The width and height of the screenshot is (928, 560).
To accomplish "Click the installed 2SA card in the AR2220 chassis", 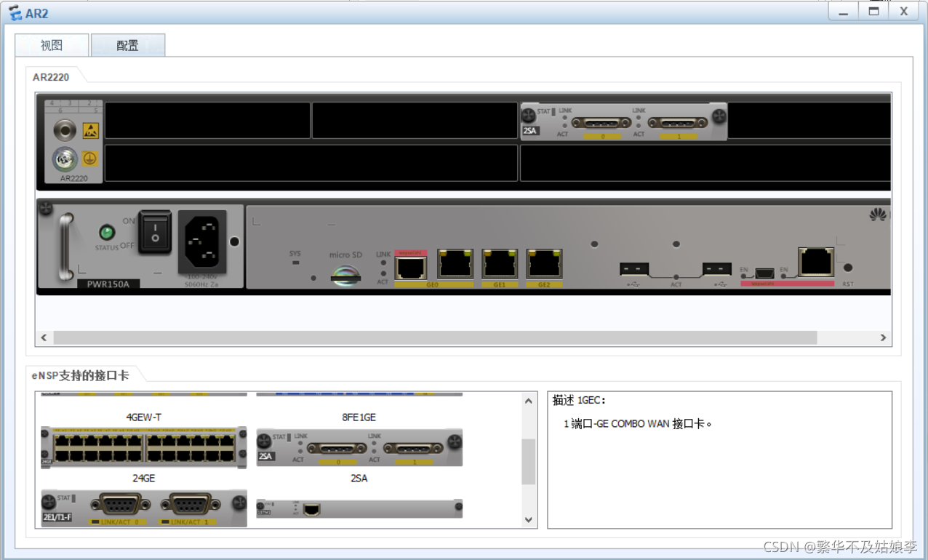I will pyautogui.click(x=624, y=121).
